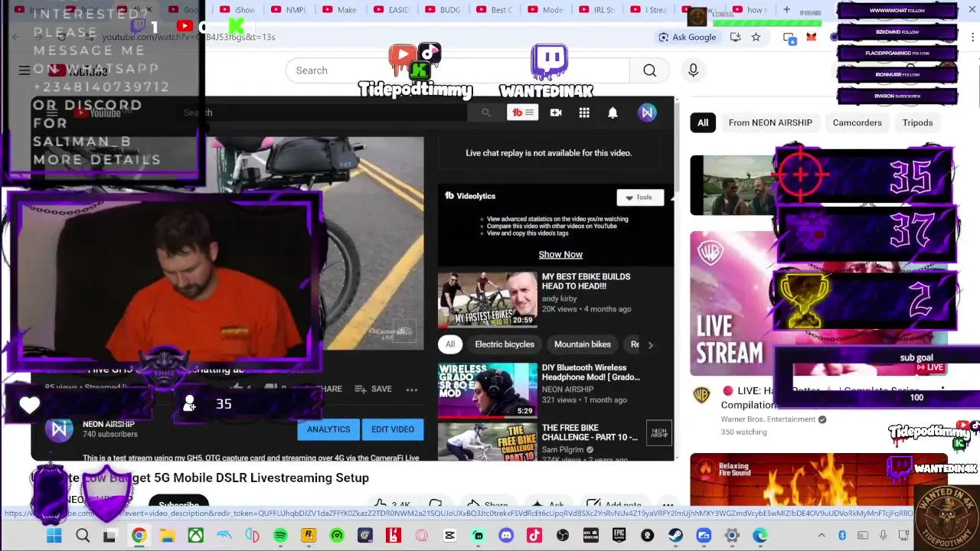Open the Xbox app from taskbar
980x551 pixels.
click(195, 536)
